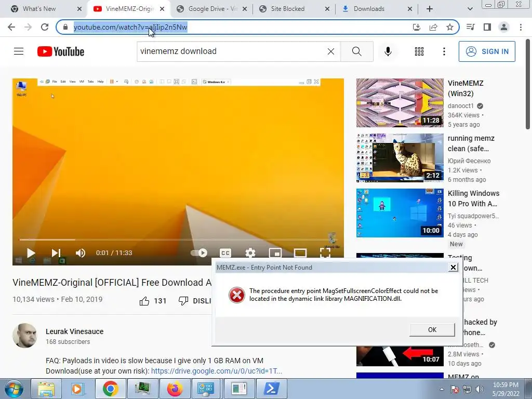Open Chrome media control icon
The width and height of the screenshot is (532, 399).
[x=471, y=27]
